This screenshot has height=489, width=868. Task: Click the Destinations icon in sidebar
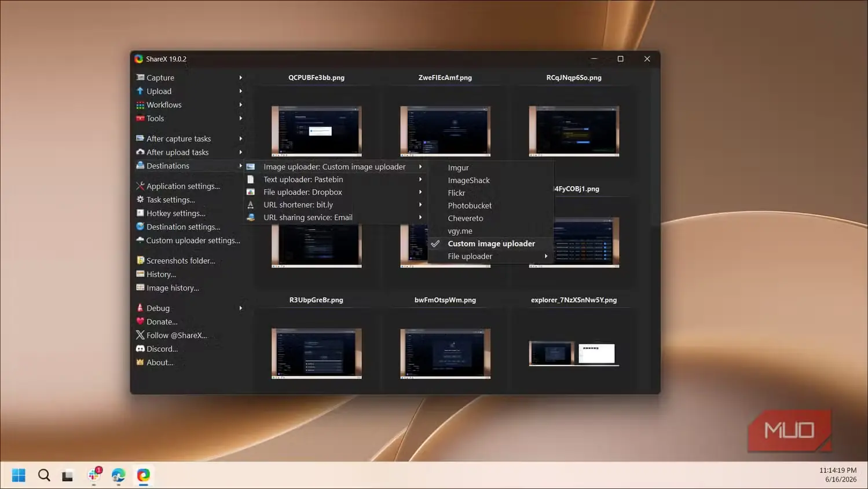coord(140,166)
